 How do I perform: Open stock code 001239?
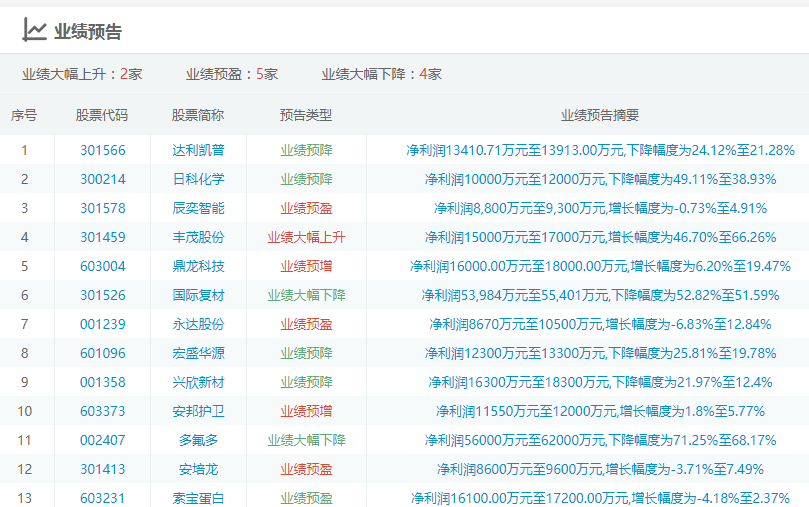coord(103,324)
